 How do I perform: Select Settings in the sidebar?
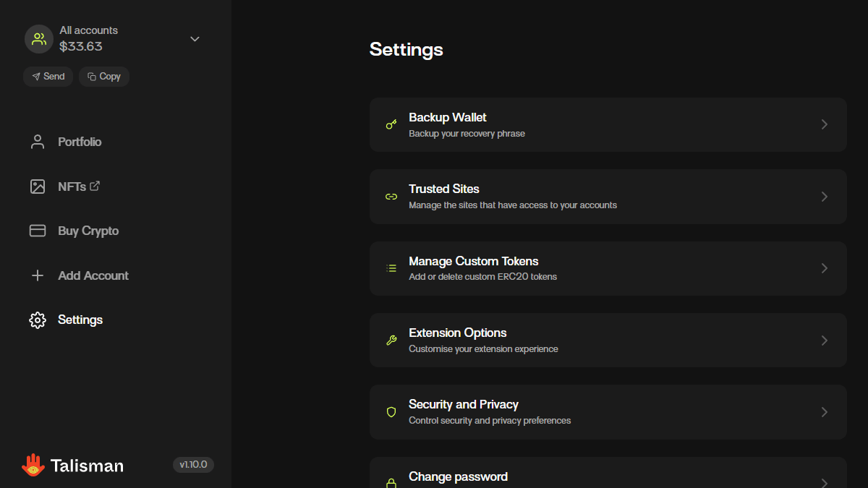(x=66, y=320)
